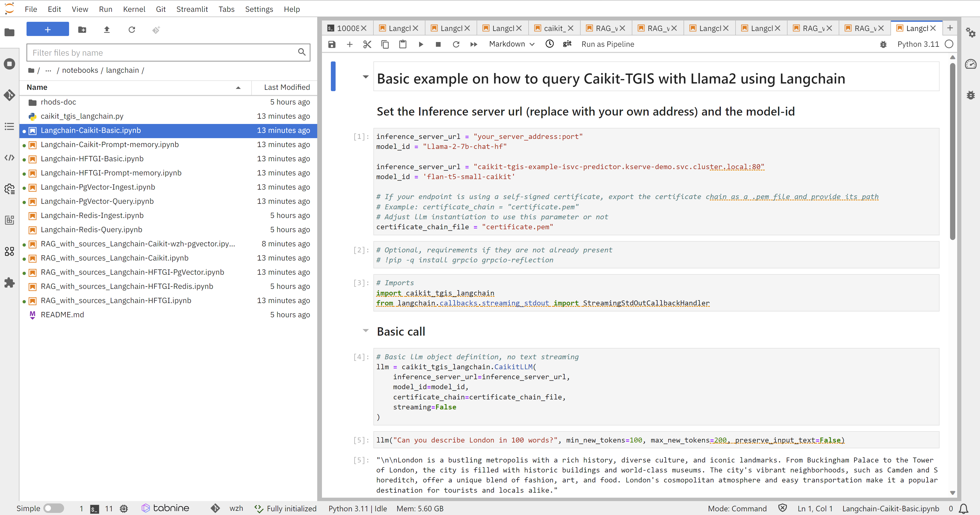Viewport: 980px width, 515px height.
Task: Open the Kernel menu
Action: tap(134, 9)
